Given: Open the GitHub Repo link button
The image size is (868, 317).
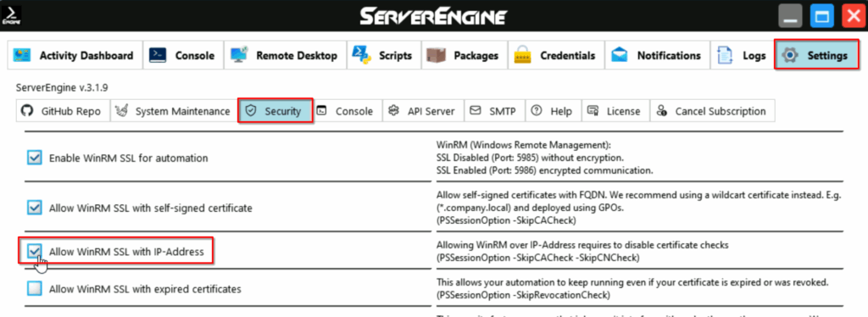Looking at the screenshot, I should click(x=63, y=111).
